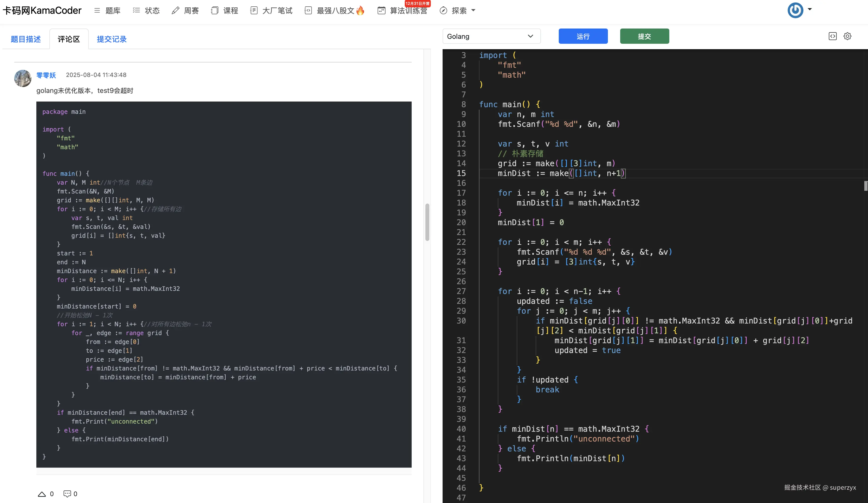868x503 pixels.
Task: Click the upvote triangle icon on comment
Action: point(42,494)
